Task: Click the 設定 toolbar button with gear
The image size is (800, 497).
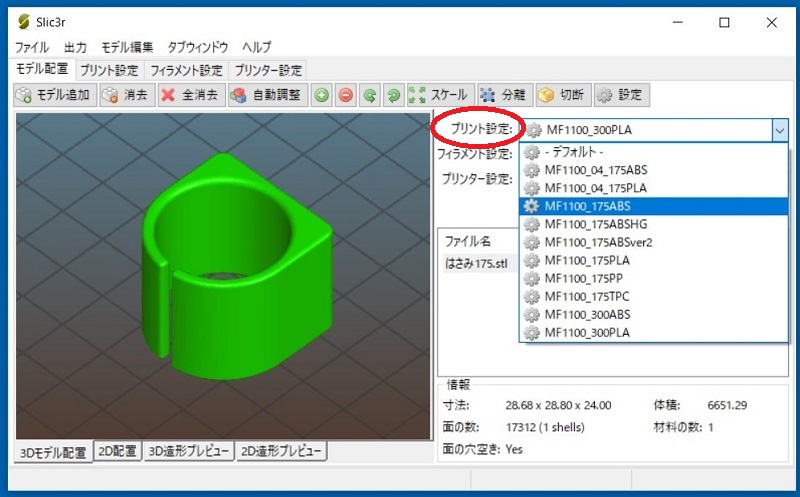Action: coord(621,95)
